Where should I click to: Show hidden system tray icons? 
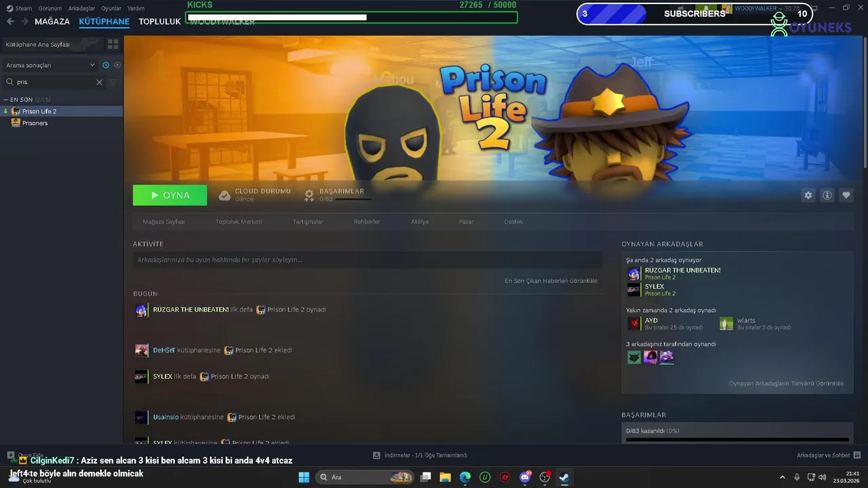[x=782, y=477]
